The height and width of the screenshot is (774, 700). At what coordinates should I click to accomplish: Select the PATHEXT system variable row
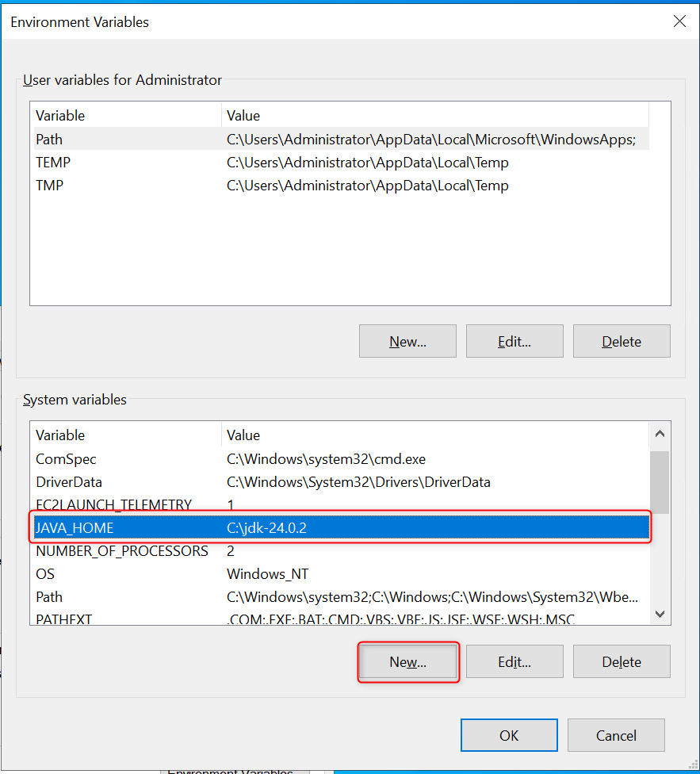[342, 618]
